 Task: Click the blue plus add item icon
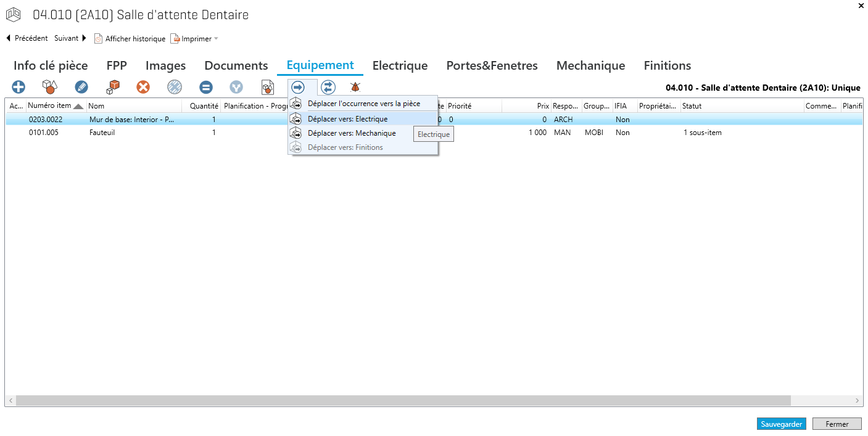click(x=19, y=88)
